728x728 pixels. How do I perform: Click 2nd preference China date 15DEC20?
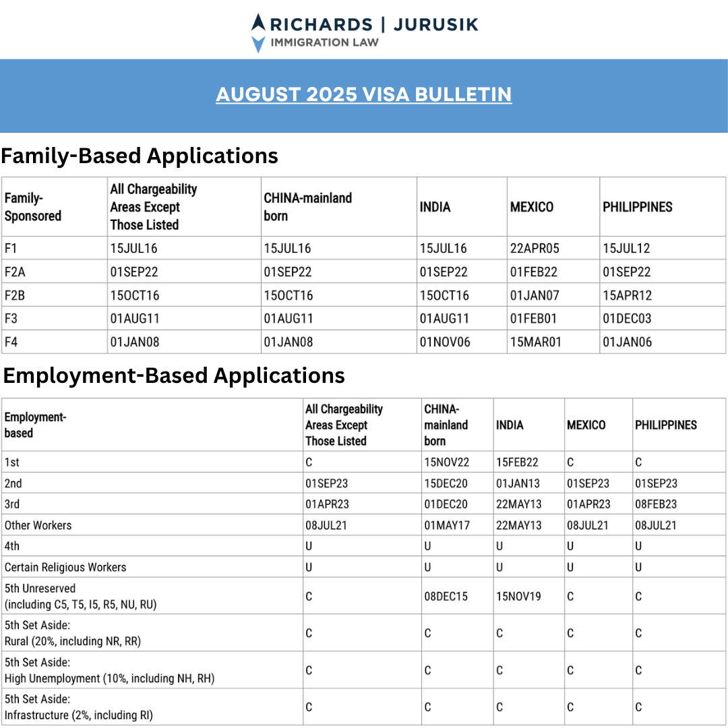click(446, 483)
